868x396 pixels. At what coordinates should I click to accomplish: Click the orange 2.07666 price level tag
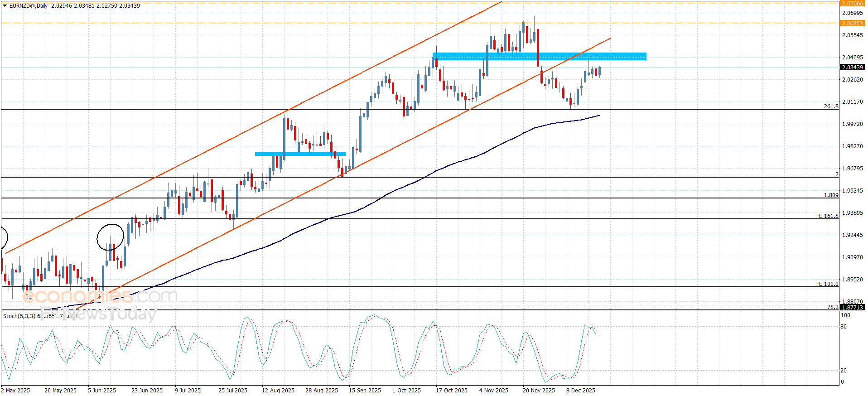coord(852,3)
